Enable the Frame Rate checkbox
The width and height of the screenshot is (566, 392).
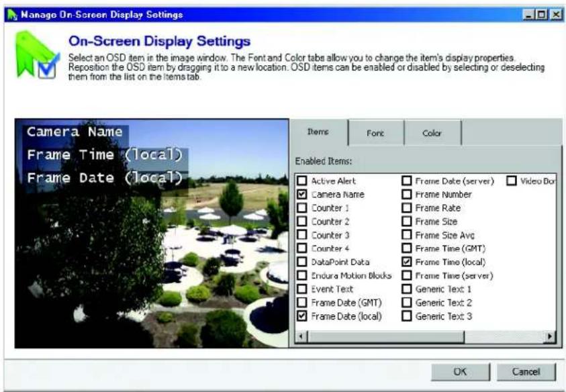(x=406, y=207)
